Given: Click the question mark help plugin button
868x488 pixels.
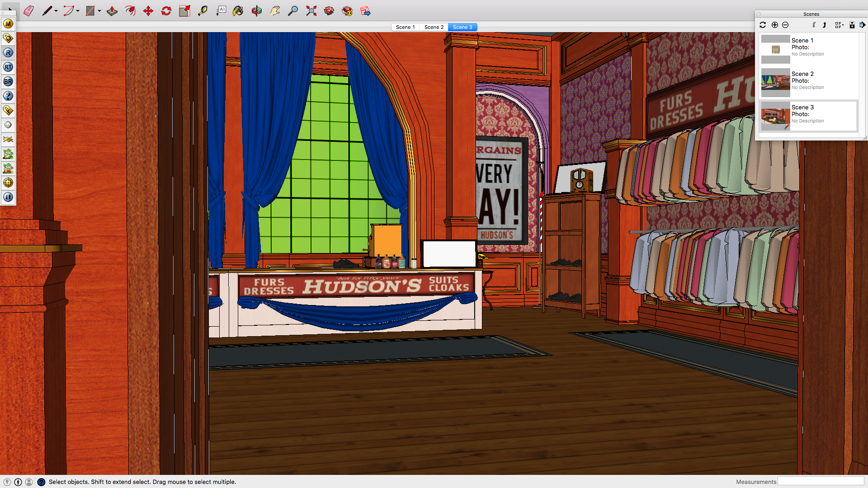Looking at the screenshot, I should 8,96.
